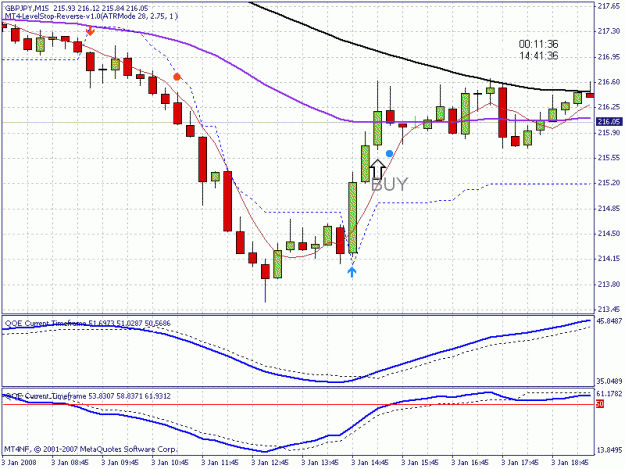Click the hollow up arrow above BUY
Viewport: 625px width, 469px height.
pos(377,169)
